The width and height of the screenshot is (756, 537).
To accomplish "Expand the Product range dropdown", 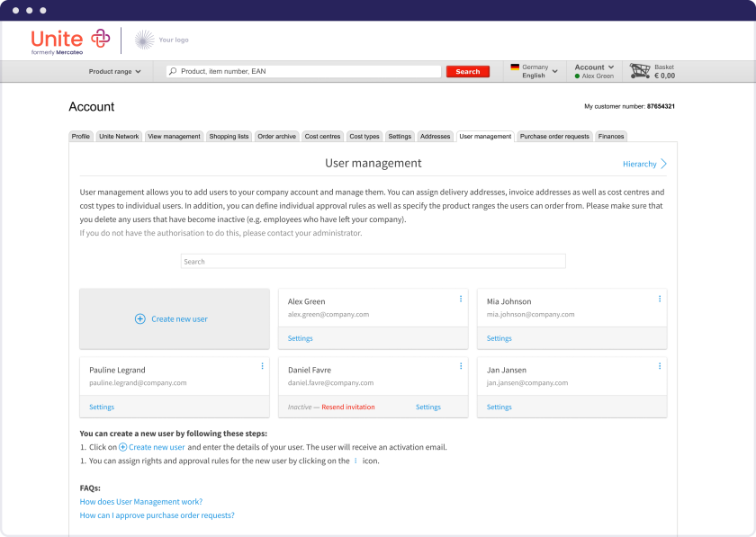I will (114, 71).
